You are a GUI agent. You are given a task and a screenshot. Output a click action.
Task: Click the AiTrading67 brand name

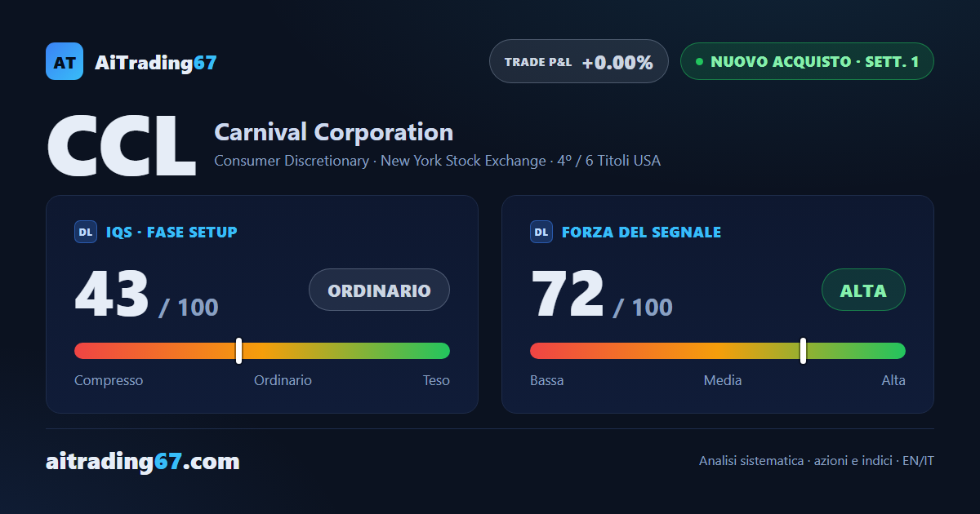(x=156, y=62)
